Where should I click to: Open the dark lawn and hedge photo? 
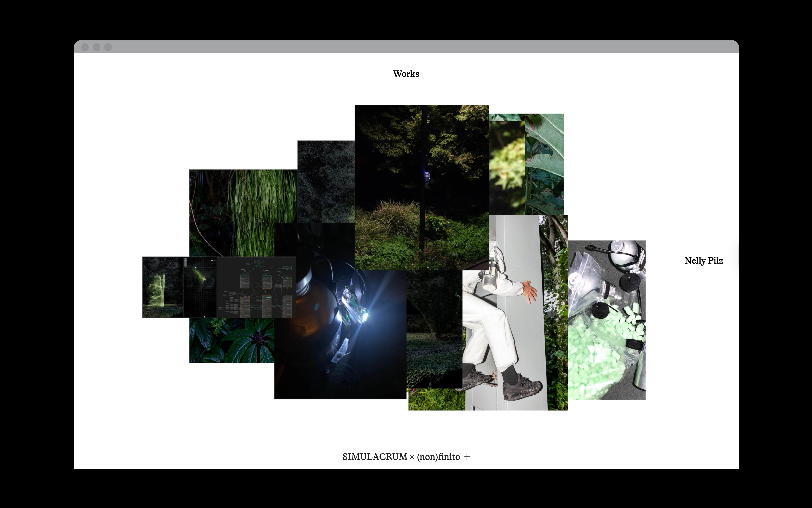(x=434, y=329)
